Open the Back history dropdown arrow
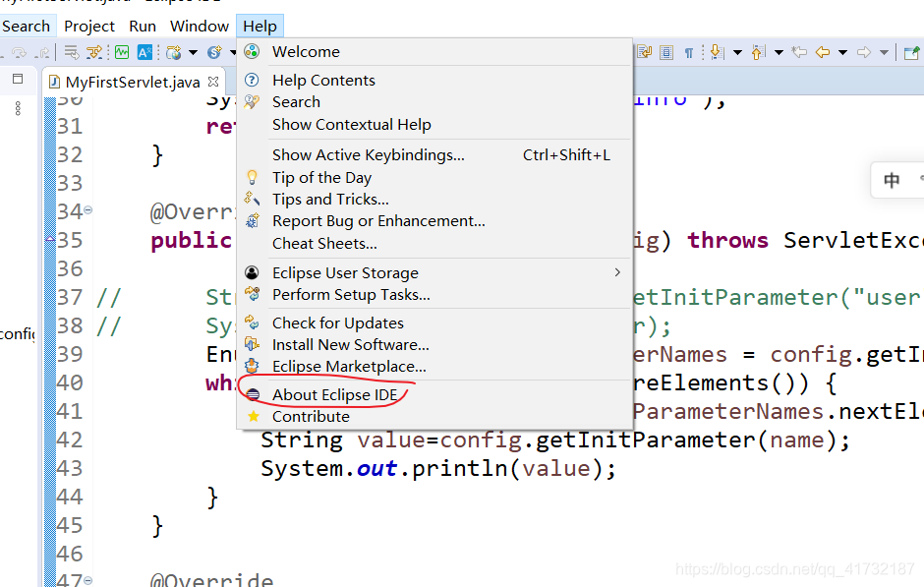Image resolution: width=924 pixels, height=587 pixels. click(x=842, y=53)
